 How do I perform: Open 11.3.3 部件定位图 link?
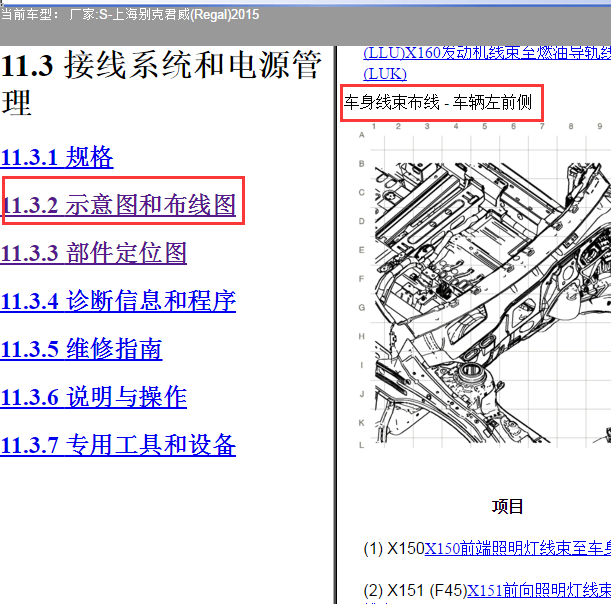pyautogui.click(x=94, y=253)
